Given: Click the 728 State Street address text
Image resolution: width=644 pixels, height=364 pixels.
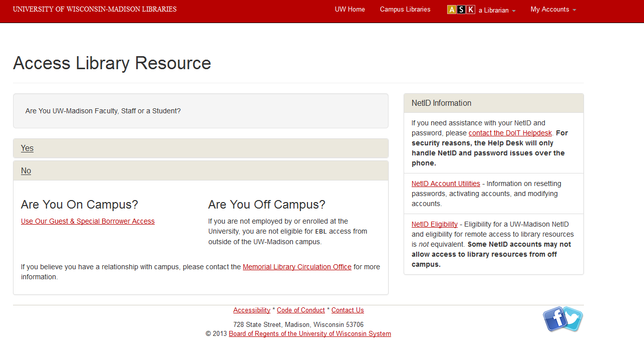Looking at the screenshot, I should point(298,324).
